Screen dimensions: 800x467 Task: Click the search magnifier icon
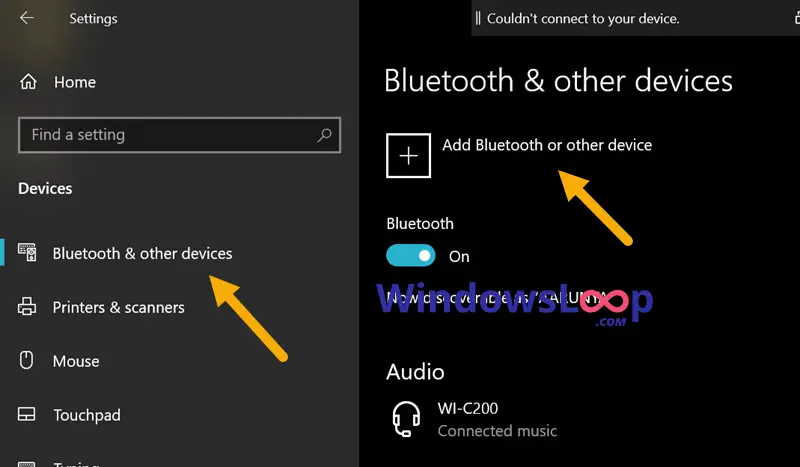(324, 135)
